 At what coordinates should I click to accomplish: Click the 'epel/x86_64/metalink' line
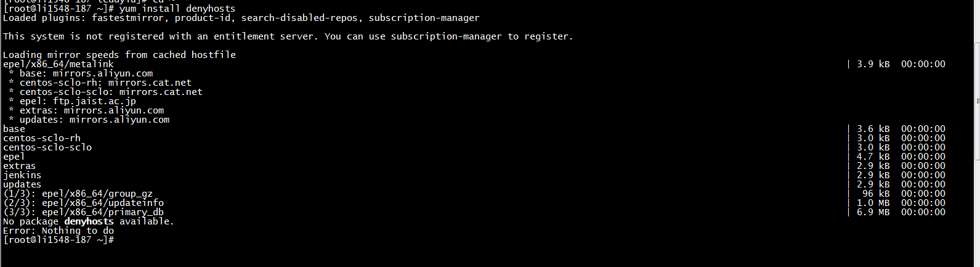59,64
